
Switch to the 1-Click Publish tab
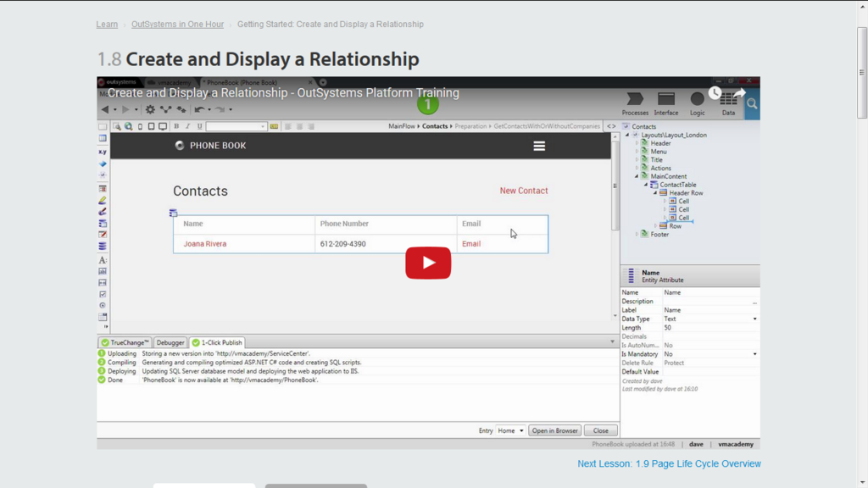217,342
